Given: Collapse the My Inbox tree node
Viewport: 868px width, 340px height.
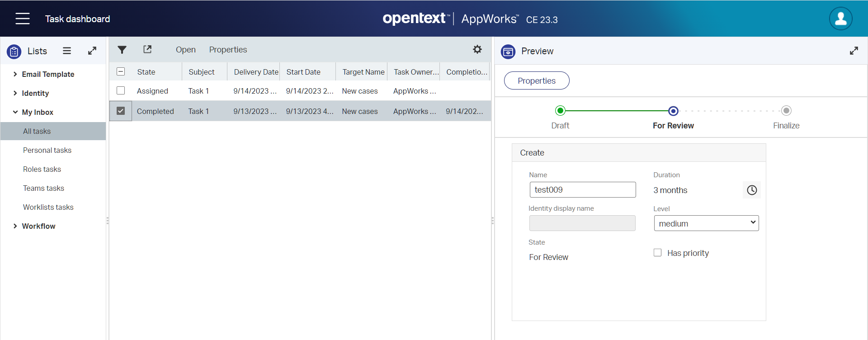Looking at the screenshot, I should pyautogui.click(x=15, y=112).
